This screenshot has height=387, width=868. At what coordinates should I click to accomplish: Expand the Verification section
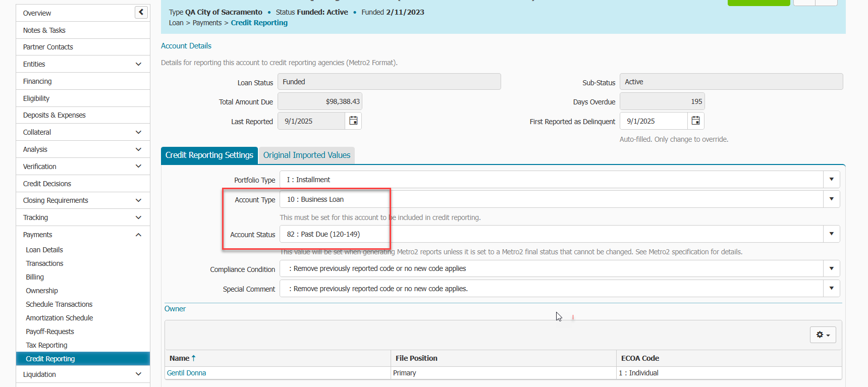pyautogui.click(x=138, y=167)
